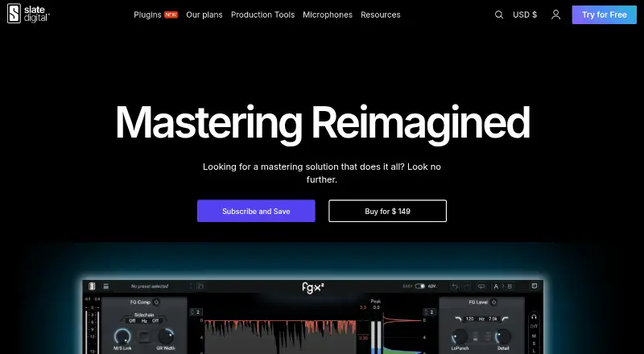This screenshot has height=354, width=644.
Task: Click the 7.0k high frequency value
Action: pyautogui.click(x=493, y=319)
